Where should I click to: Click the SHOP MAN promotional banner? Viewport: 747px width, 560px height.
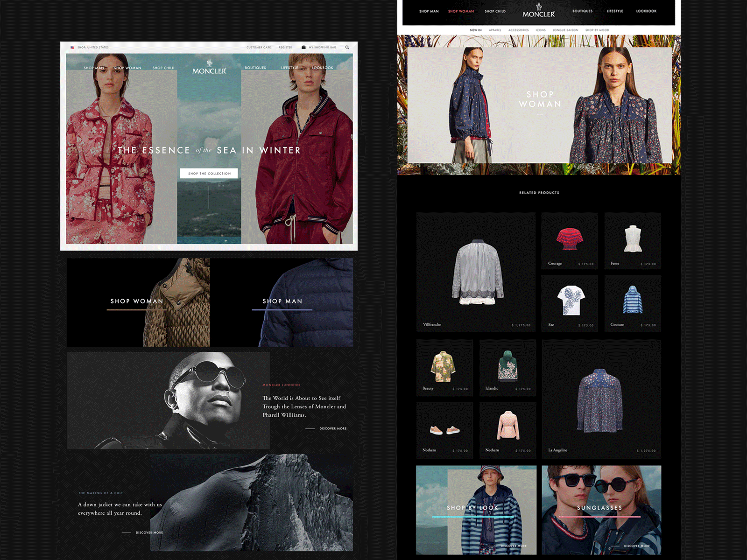click(x=282, y=301)
